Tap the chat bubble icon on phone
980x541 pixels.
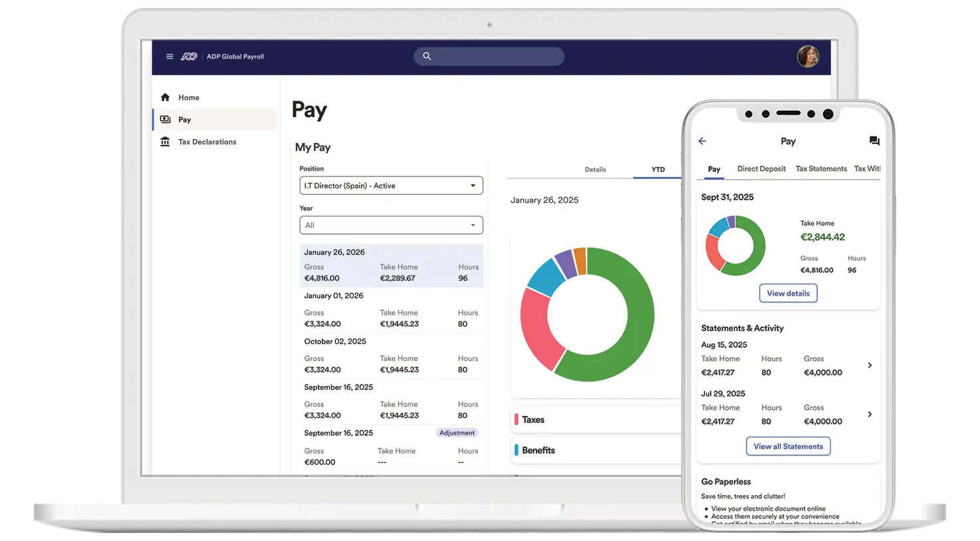[874, 141]
